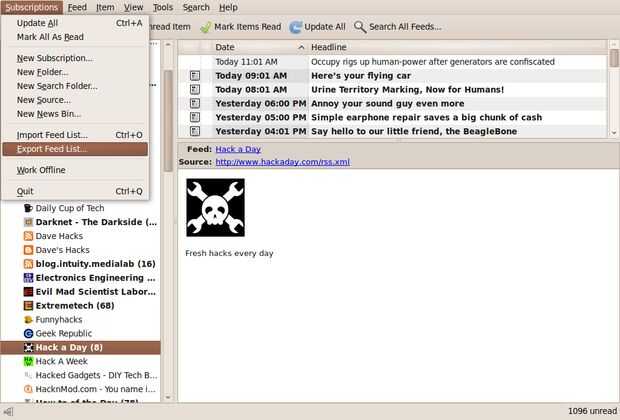Image resolution: width=620 pixels, height=420 pixels.
Task: Click the Search All Feeds magnifier icon
Action: click(x=360, y=27)
